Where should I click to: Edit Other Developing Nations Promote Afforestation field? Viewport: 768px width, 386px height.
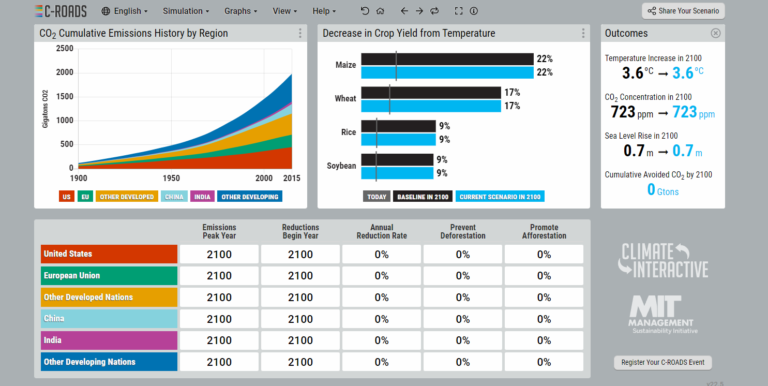pyautogui.click(x=544, y=362)
